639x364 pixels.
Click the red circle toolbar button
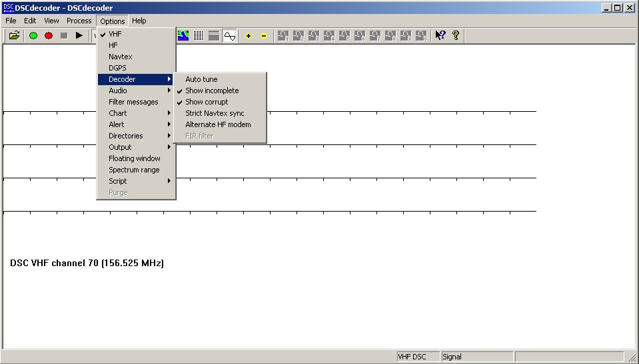tap(49, 36)
